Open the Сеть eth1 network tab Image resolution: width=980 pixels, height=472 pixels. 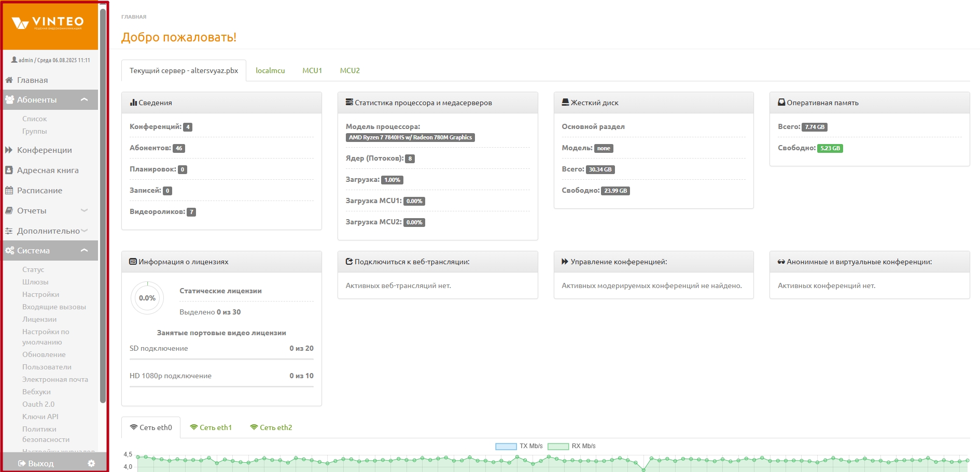[x=211, y=427]
